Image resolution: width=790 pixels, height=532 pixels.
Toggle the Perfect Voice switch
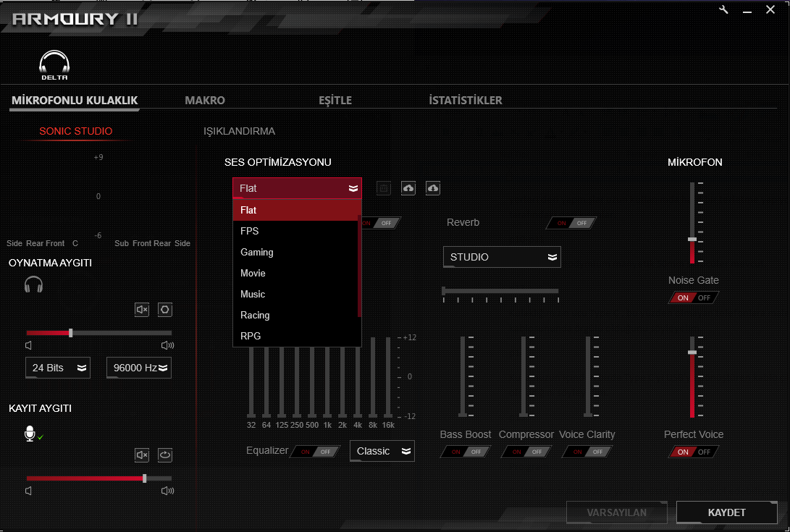[693, 452]
